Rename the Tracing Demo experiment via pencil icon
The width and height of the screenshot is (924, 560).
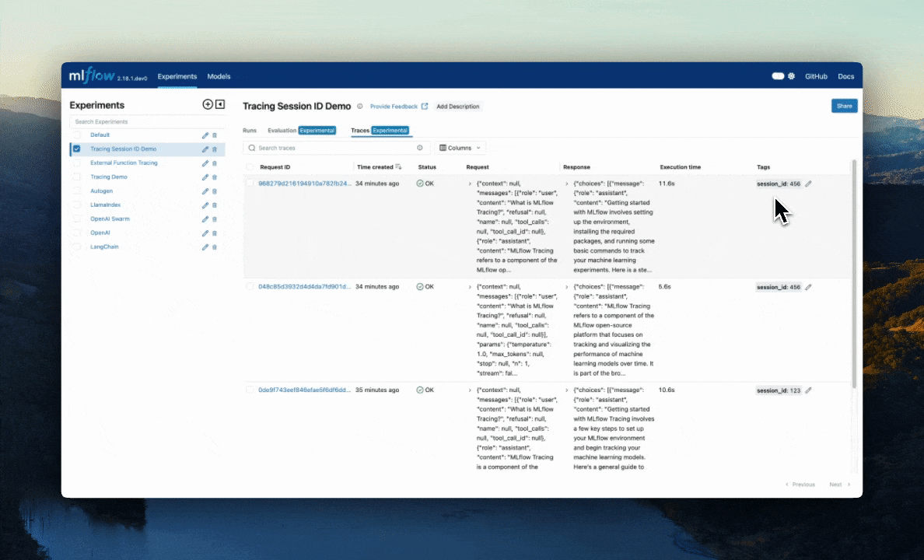205,177
